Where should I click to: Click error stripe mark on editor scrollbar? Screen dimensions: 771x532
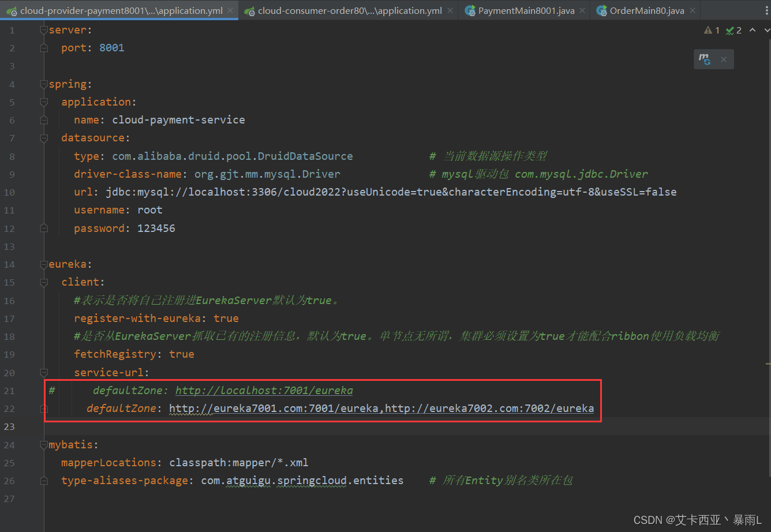tap(768, 364)
